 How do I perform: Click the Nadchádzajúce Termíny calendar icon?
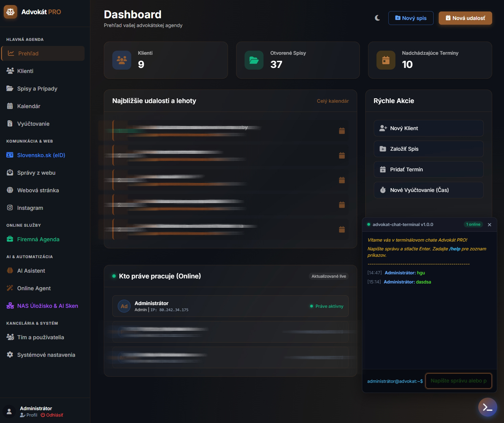(386, 60)
